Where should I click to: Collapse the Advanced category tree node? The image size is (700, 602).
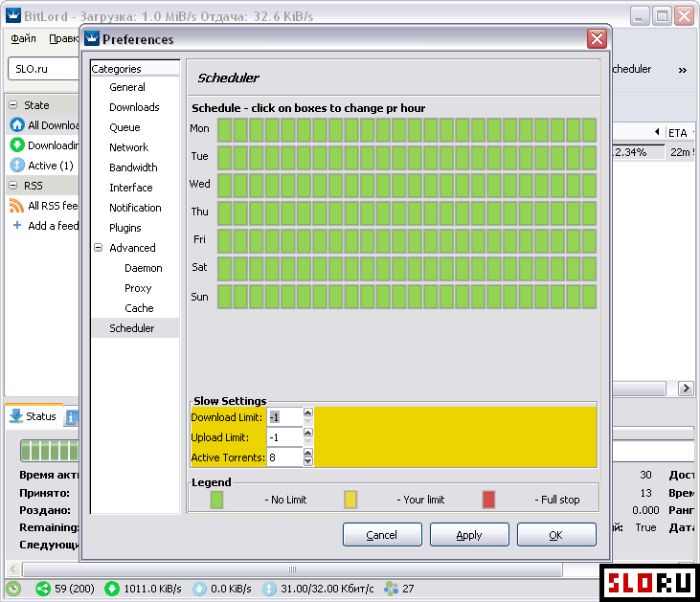pos(99,247)
